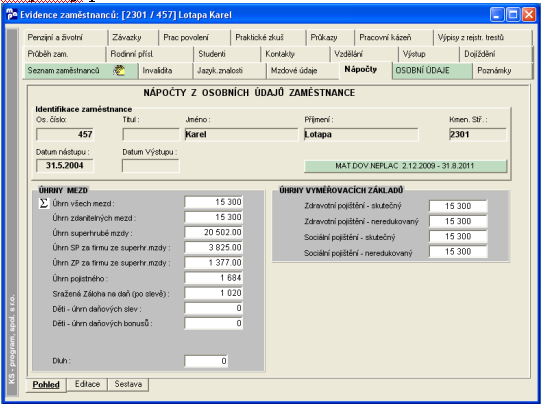543x405 pixels.
Task: Click the Datum Výstupu empty field
Action: (x=151, y=166)
